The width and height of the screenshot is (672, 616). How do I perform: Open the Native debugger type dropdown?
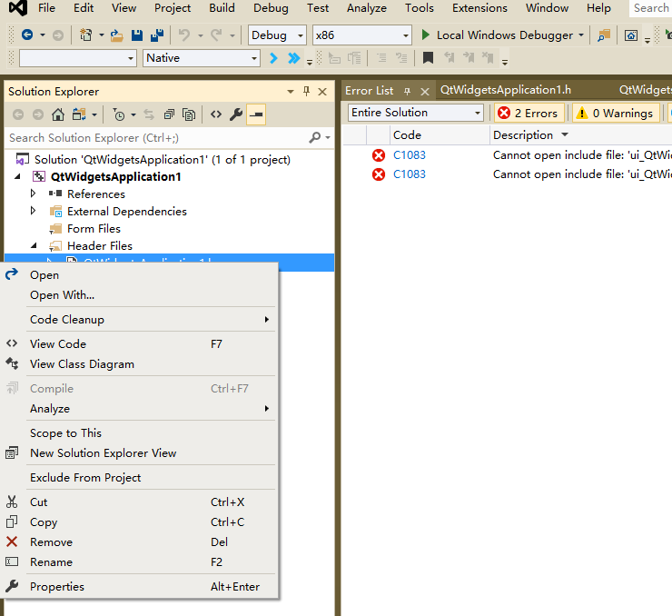click(201, 58)
